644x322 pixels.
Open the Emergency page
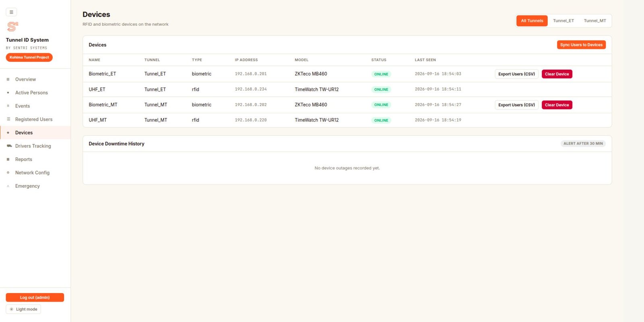tap(35, 186)
